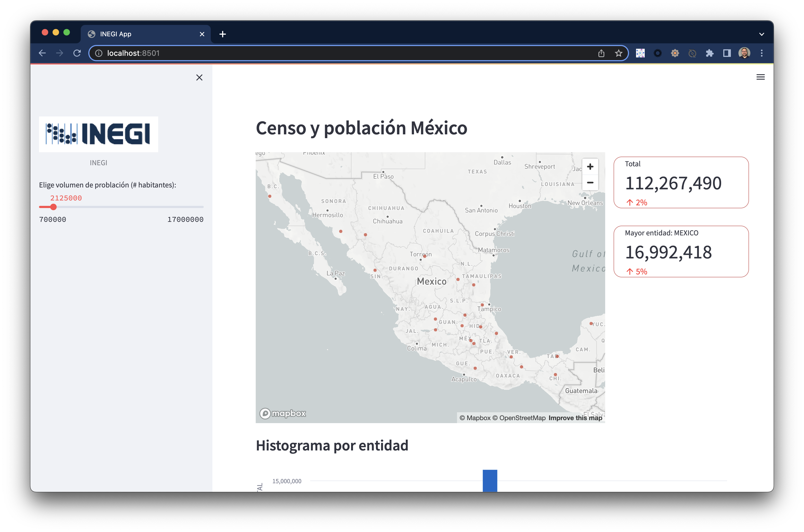Click the site information icon near localhost
804x532 pixels.
click(x=99, y=53)
